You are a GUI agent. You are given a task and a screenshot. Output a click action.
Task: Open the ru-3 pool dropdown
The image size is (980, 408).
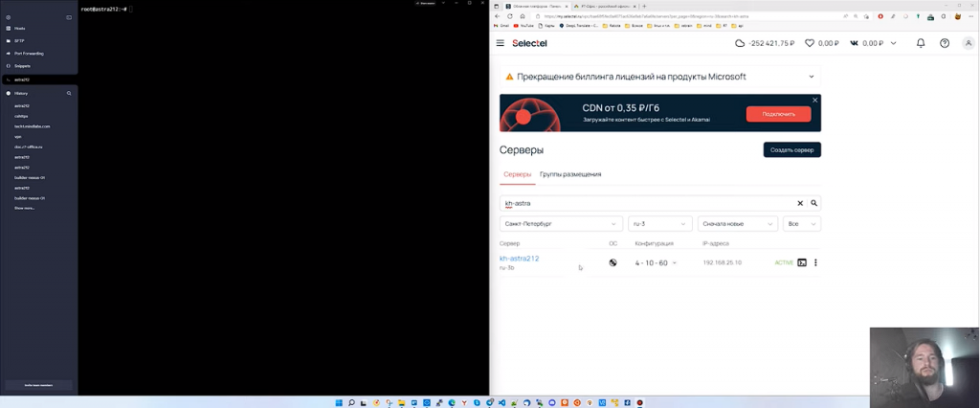pos(660,223)
